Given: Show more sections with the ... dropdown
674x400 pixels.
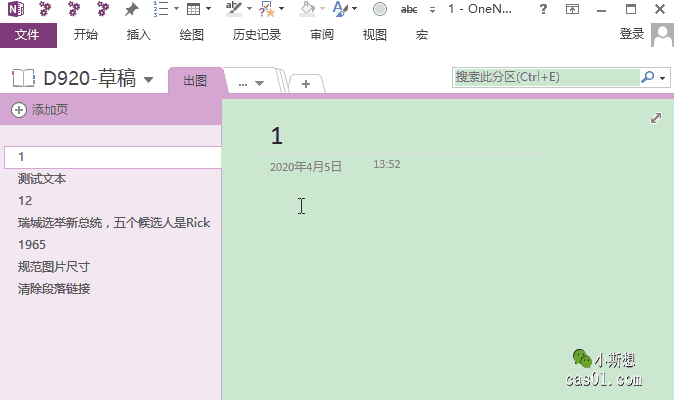Looking at the screenshot, I should coord(251,83).
